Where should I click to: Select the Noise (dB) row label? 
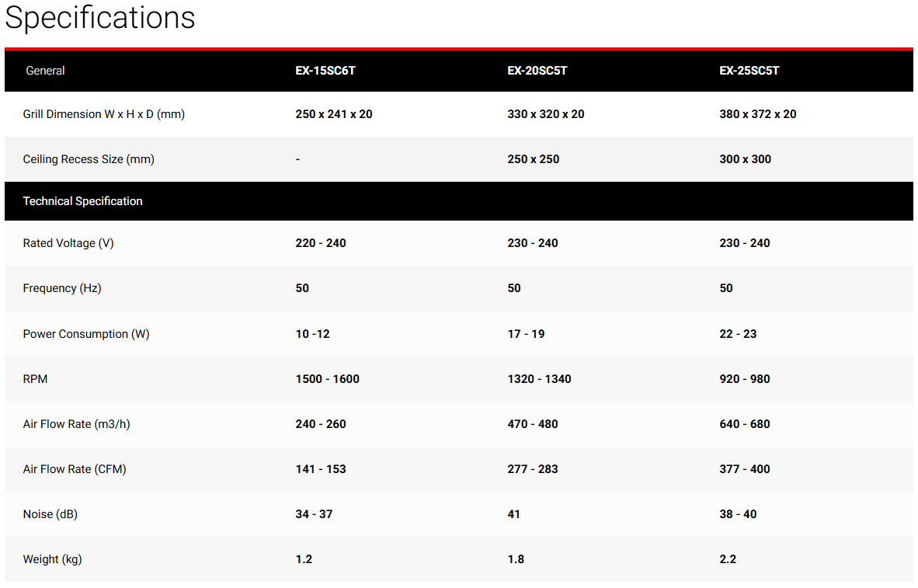coord(50,514)
